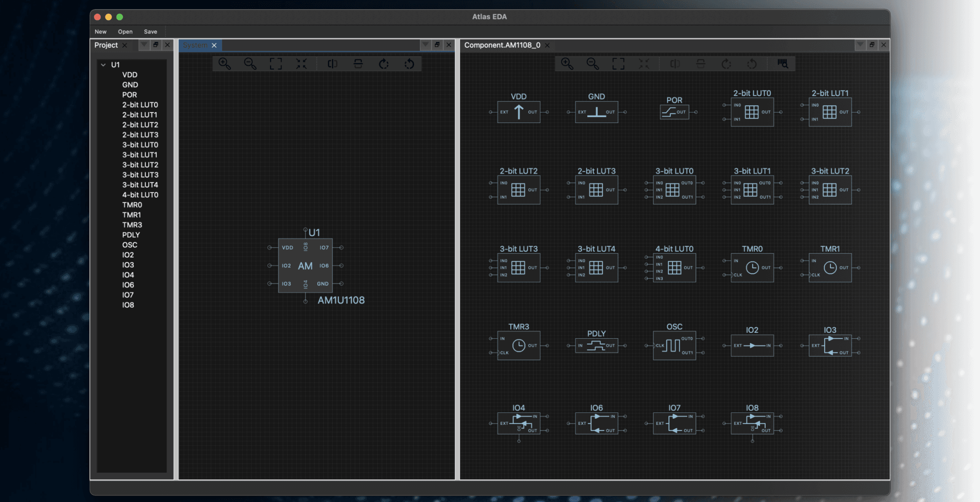Click the float panel icon on Project panel
The image size is (980, 502).
pos(156,45)
